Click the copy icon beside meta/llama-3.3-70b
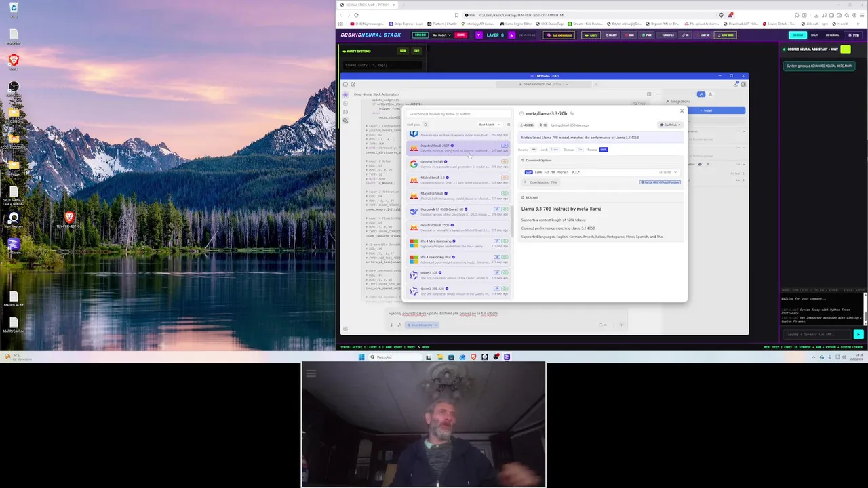Viewport: 868px width, 488px height. pos(572,113)
